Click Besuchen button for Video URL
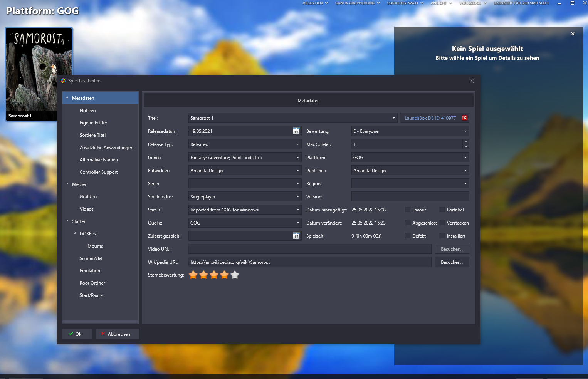 tap(452, 249)
